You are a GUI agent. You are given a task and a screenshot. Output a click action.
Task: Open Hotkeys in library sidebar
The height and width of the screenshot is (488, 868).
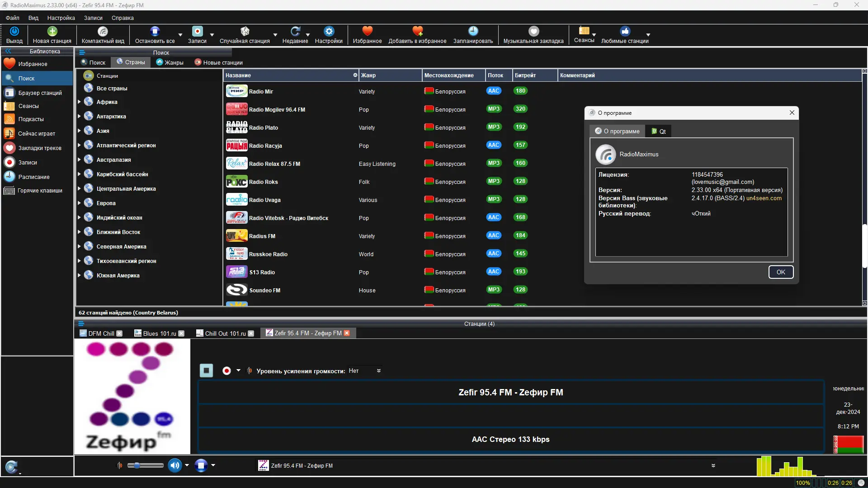pyautogui.click(x=40, y=191)
